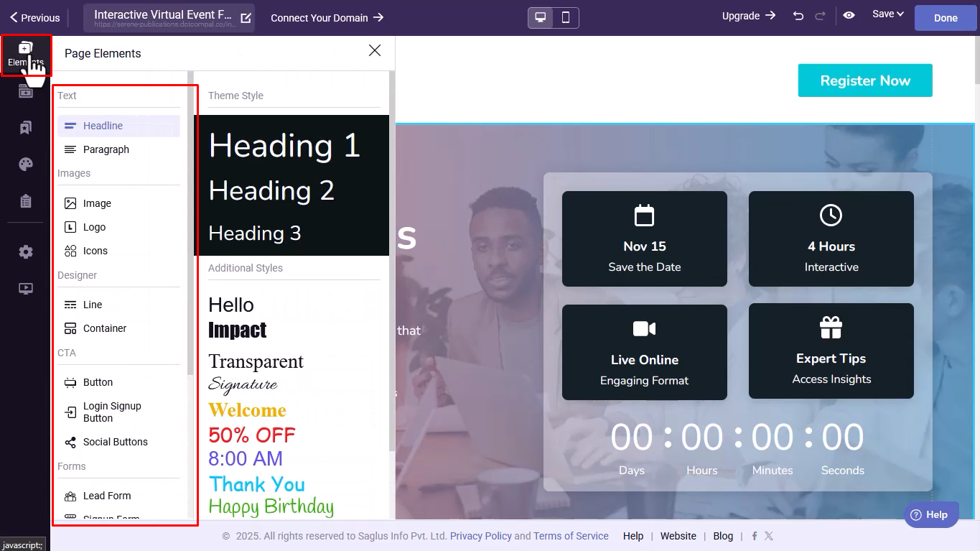Go back using Previous button
980x551 pixels.
(x=34, y=18)
